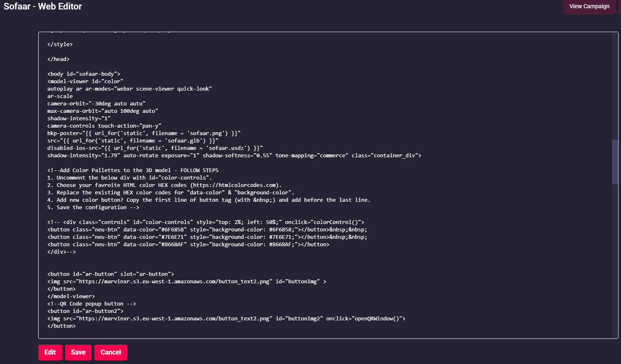Click the View Campaign button
This screenshot has height=364, width=621.
click(x=589, y=7)
